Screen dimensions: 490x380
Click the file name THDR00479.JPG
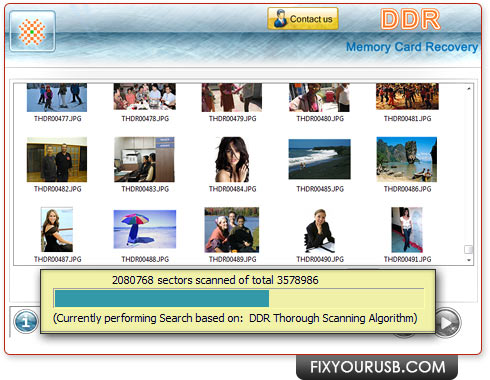(x=232, y=119)
